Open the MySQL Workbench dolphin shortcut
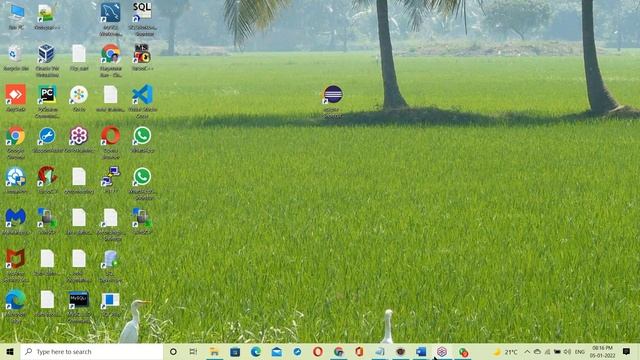Screen dimensions: 640x360 coord(111,18)
